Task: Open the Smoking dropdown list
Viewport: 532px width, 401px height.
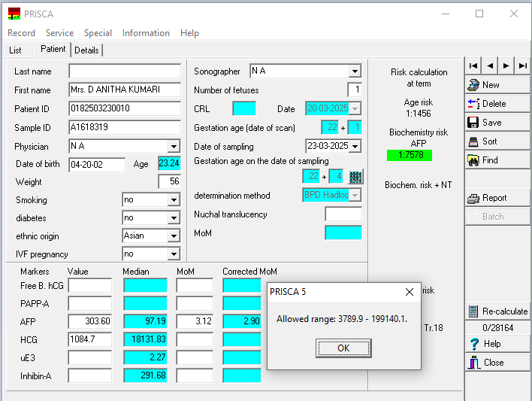Action: (174, 200)
